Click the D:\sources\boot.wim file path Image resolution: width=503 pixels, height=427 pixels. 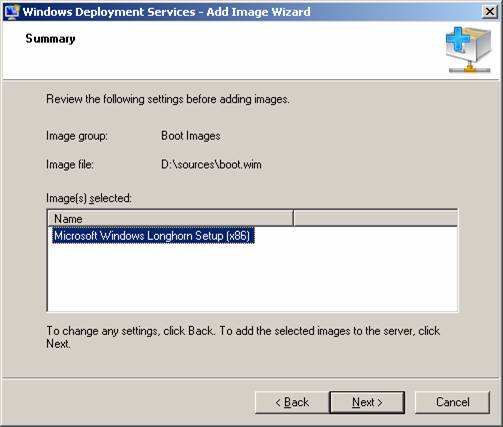pyautogui.click(x=211, y=164)
